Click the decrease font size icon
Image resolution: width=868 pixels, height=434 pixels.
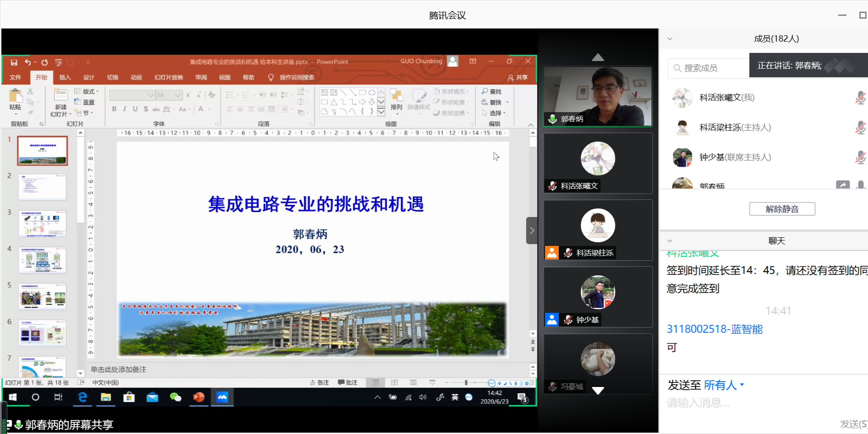point(199,95)
